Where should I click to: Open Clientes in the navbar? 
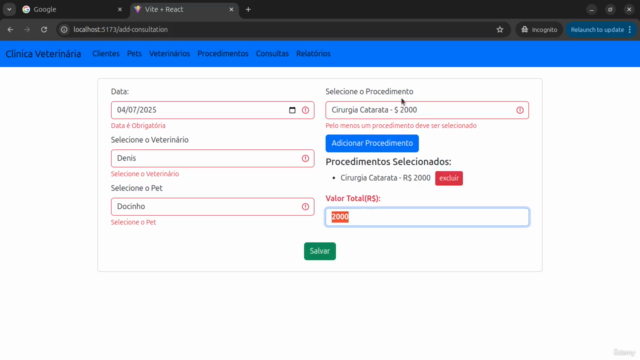(x=106, y=53)
